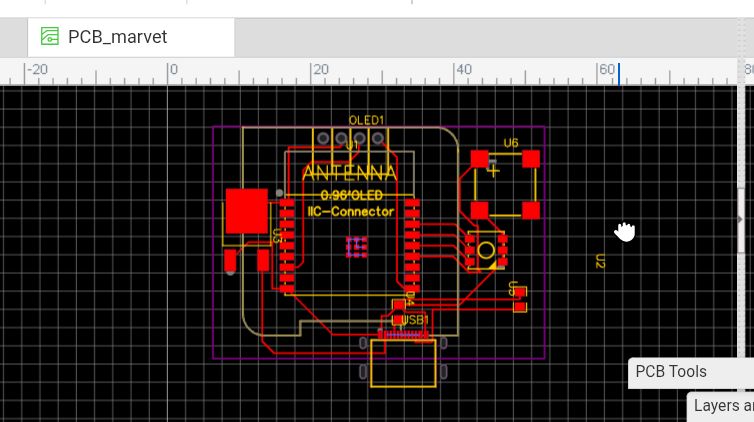Click the -20 mark on horizontal ruler
The image size is (754, 422).
point(37,70)
